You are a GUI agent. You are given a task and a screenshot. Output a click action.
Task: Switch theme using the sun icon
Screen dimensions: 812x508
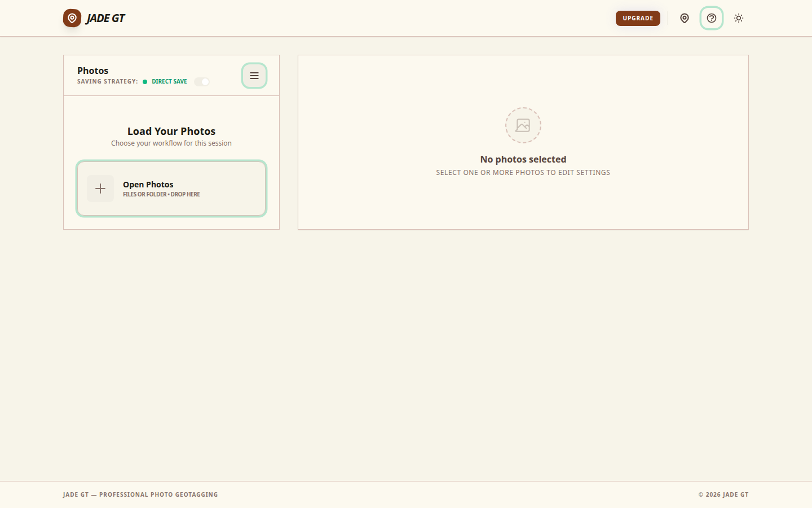(739, 18)
